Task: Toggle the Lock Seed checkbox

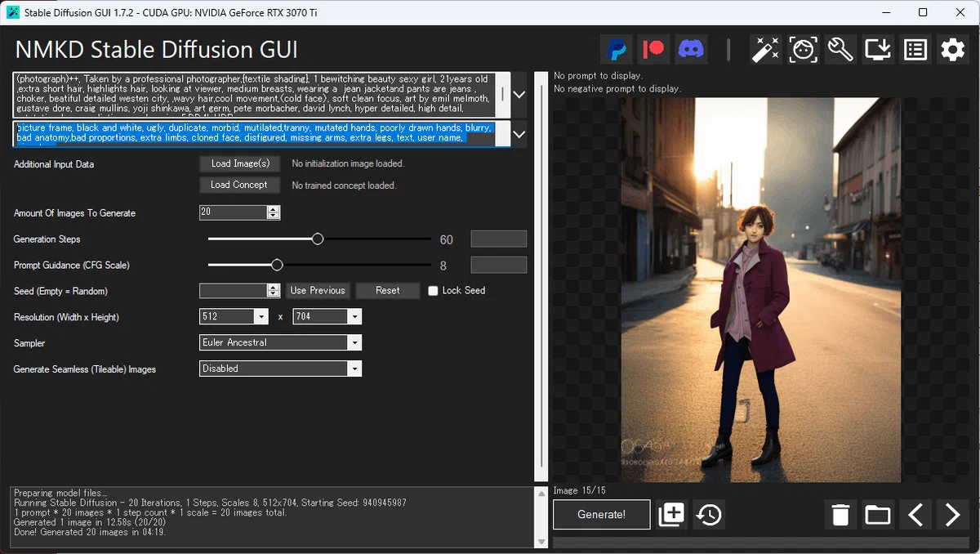Action: coord(433,291)
